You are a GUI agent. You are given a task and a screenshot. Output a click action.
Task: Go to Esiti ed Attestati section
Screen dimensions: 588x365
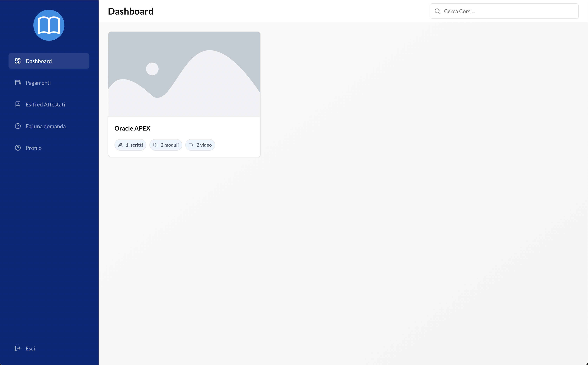click(45, 104)
